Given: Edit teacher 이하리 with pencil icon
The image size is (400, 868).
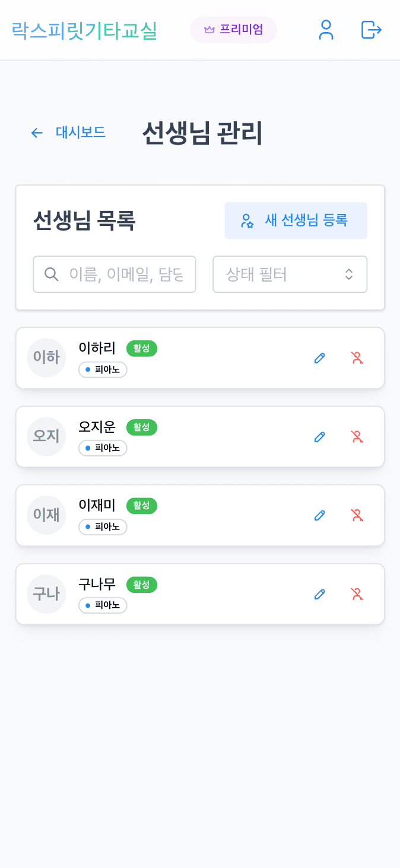Looking at the screenshot, I should pos(319,358).
